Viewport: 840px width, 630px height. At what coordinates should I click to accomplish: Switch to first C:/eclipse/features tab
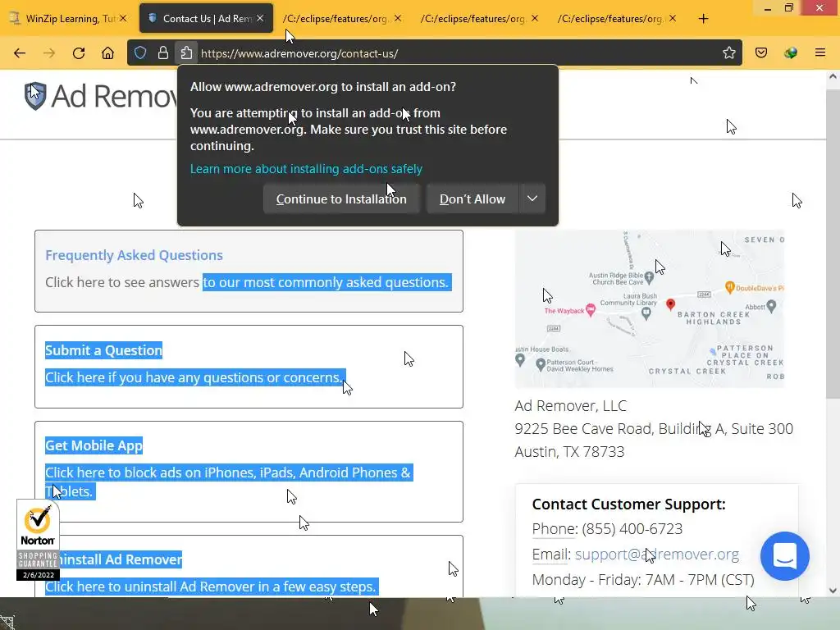coord(341,18)
